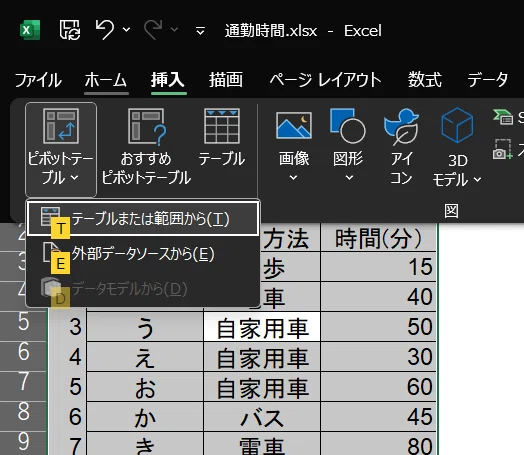
Task: Click row header 9
Action: [23, 443]
